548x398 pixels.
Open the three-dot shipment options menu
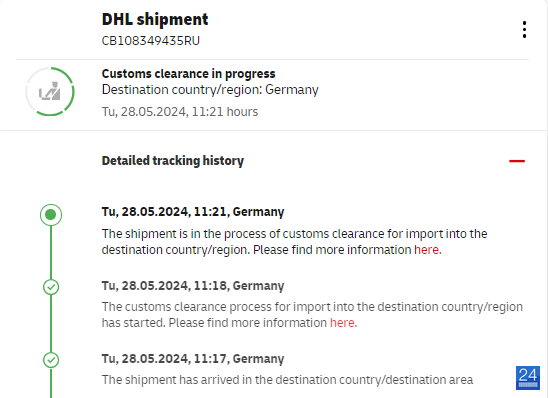coord(524,30)
